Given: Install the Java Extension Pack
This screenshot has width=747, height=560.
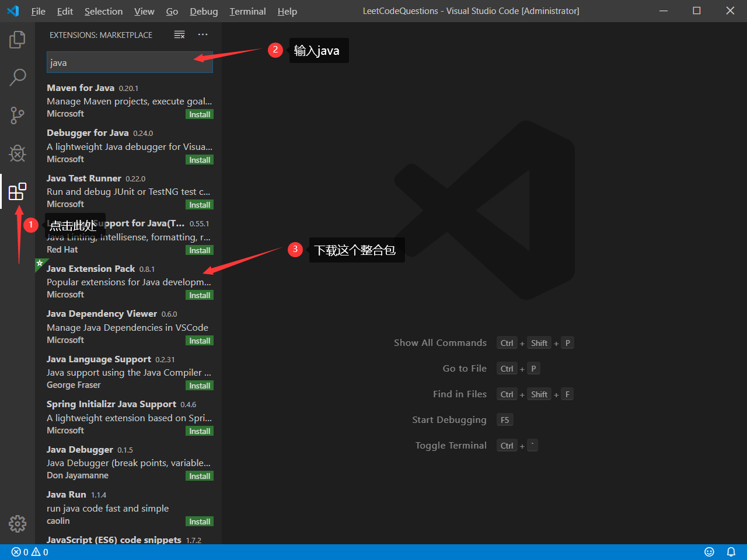Looking at the screenshot, I should 200,295.
